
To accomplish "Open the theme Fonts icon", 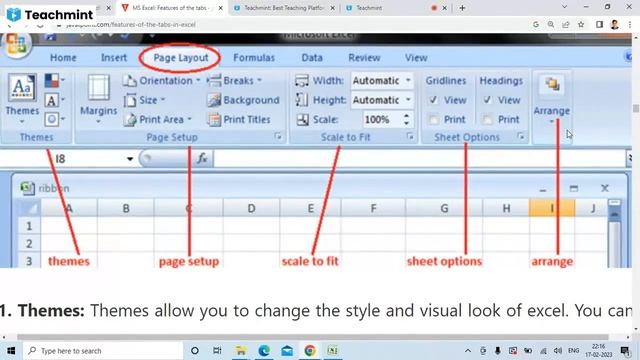I will [x=51, y=100].
